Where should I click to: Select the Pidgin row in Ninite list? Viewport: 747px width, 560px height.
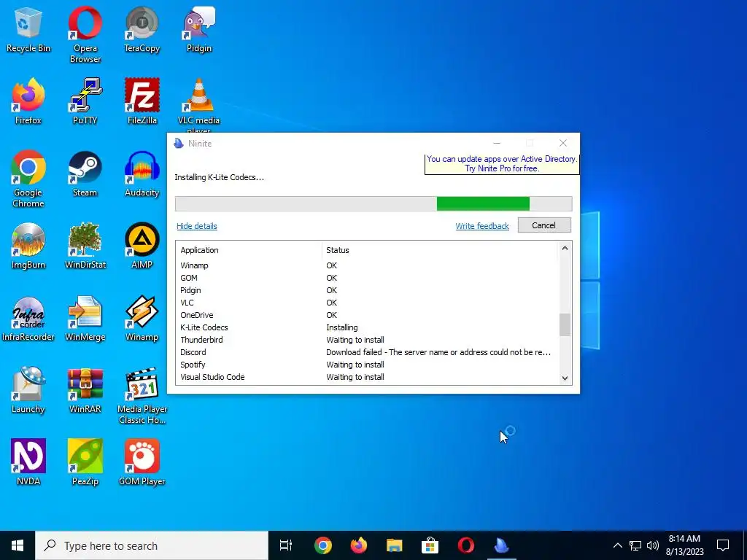click(x=367, y=290)
